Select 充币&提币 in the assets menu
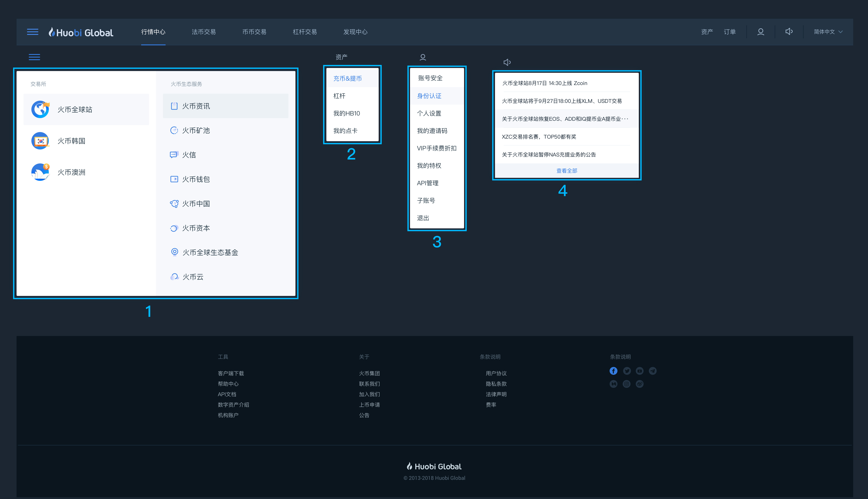 (x=352, y=78)
